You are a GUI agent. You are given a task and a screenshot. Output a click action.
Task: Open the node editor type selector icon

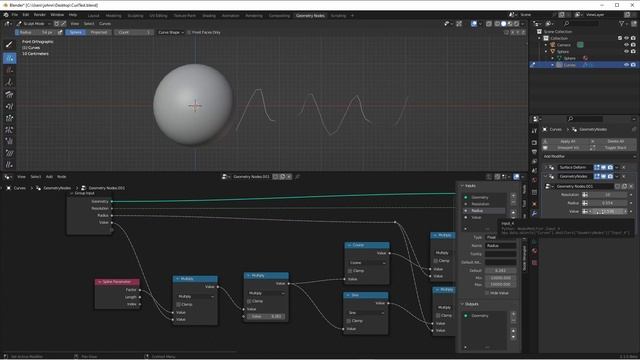[x=7, y=177]
